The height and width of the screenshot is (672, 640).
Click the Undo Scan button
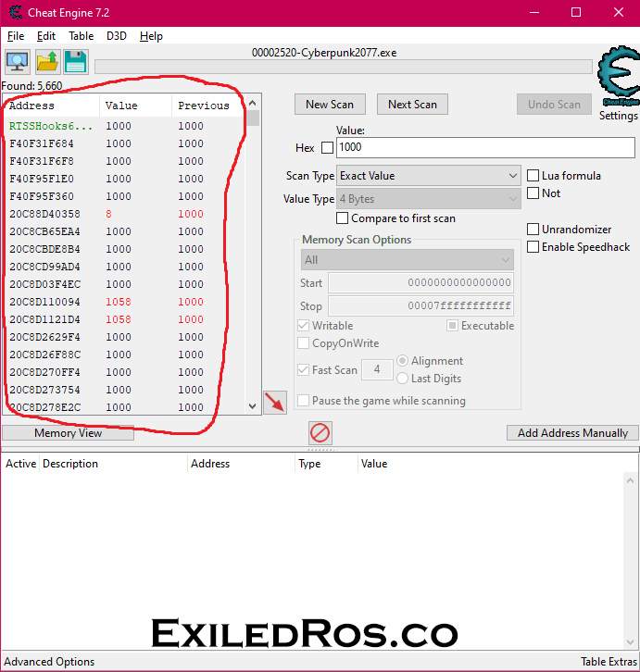pyautogui.click(x=554, y=105)
